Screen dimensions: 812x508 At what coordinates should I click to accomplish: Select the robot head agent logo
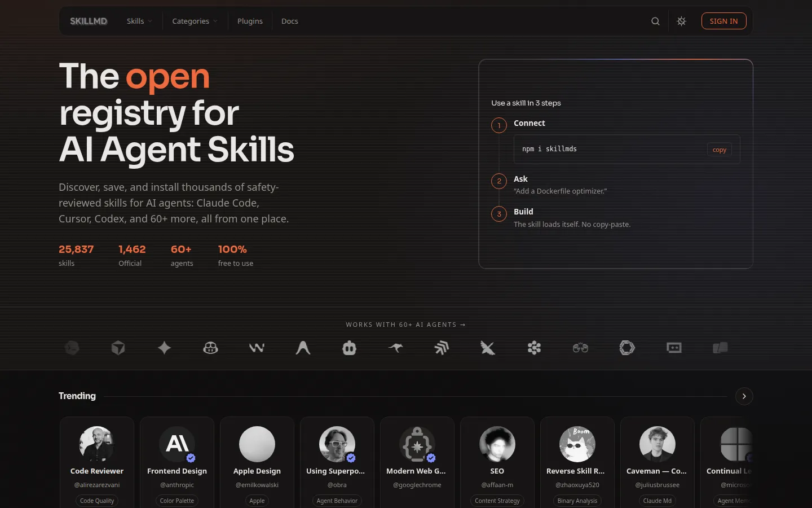pos(349,348)
